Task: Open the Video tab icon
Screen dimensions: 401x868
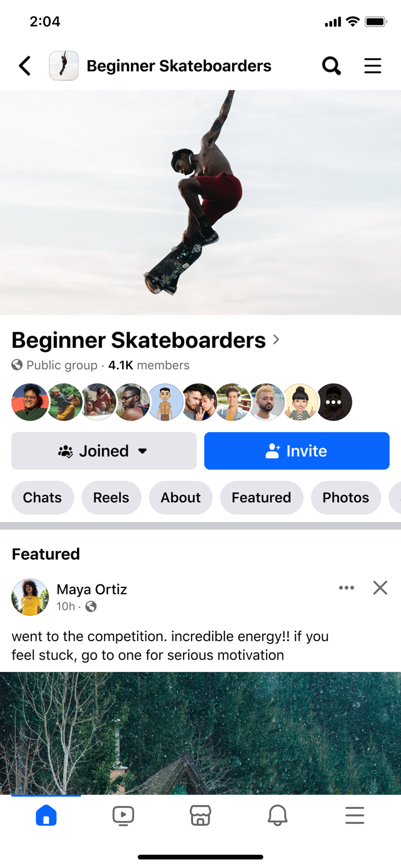Action: pos(123,815)
